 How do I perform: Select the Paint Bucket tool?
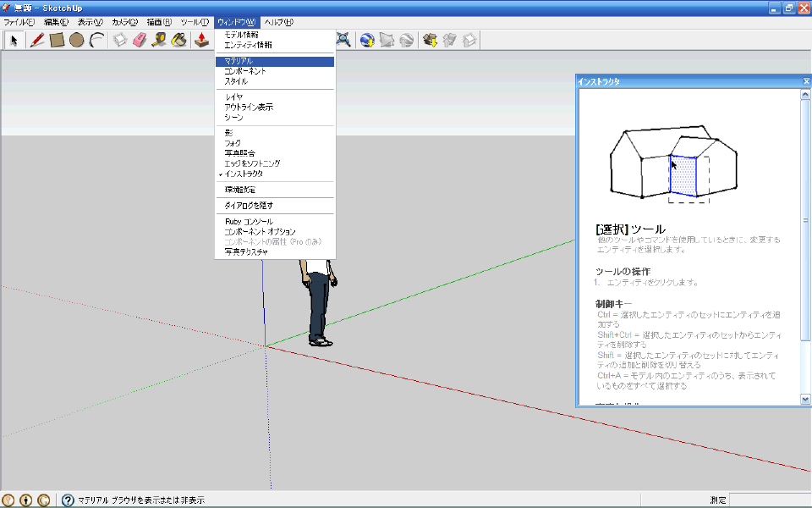(x=178, y=40)
